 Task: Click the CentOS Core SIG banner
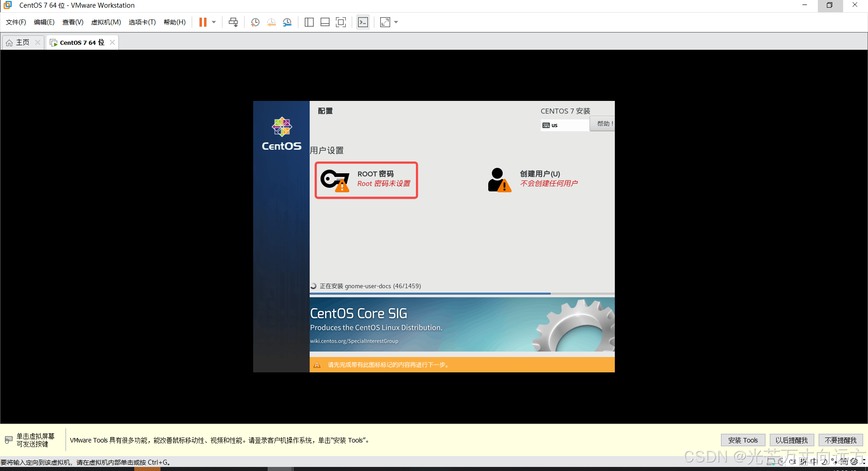pos(462,324)
